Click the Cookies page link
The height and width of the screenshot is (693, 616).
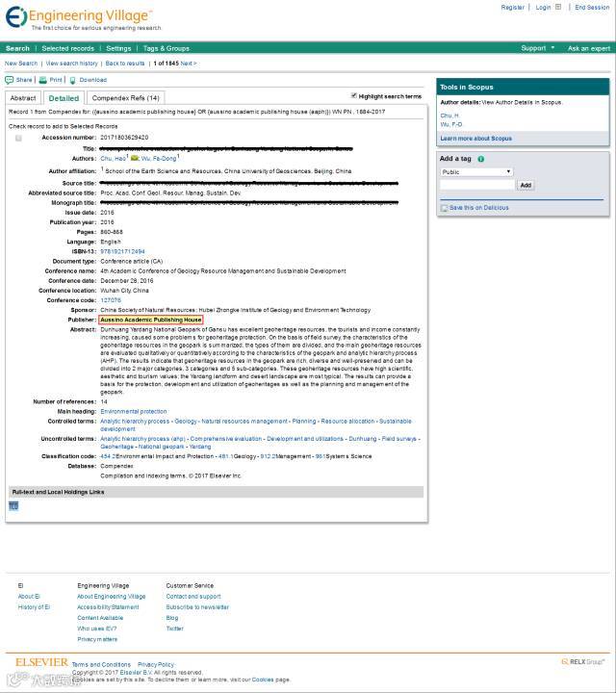[263, 680]
